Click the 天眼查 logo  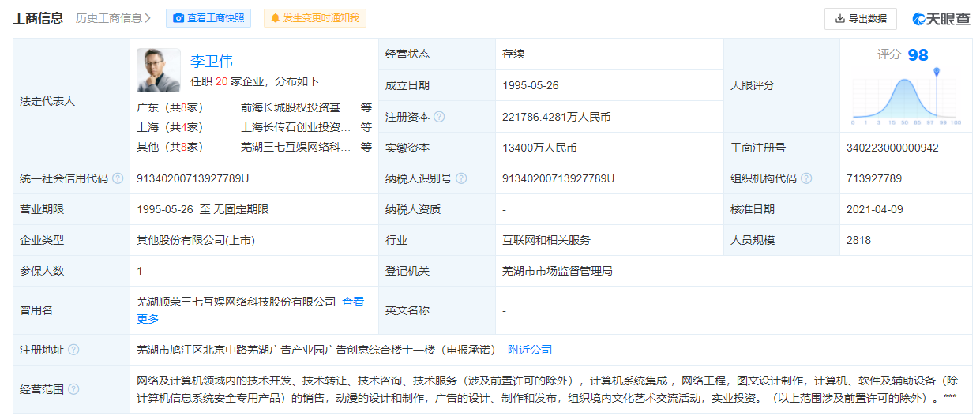tap(941, 18)
